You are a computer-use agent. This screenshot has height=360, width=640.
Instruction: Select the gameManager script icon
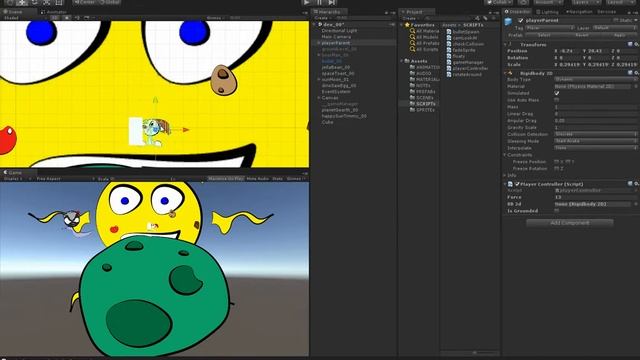click(x=449, y=62)
